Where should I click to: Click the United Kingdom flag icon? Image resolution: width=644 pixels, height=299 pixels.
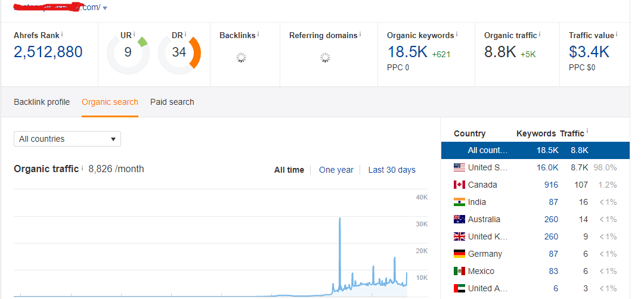coord(459,236)
